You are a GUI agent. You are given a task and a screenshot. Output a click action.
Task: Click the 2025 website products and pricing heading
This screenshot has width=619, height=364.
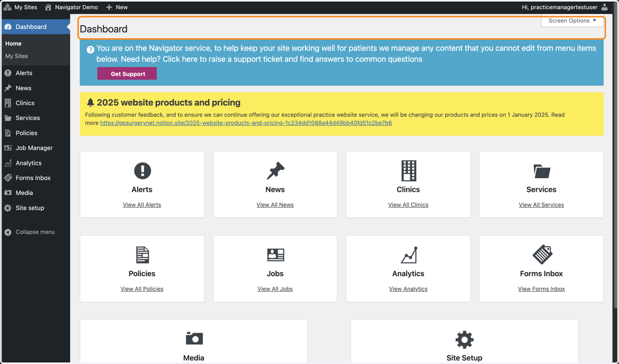click(x=169, y=103)
